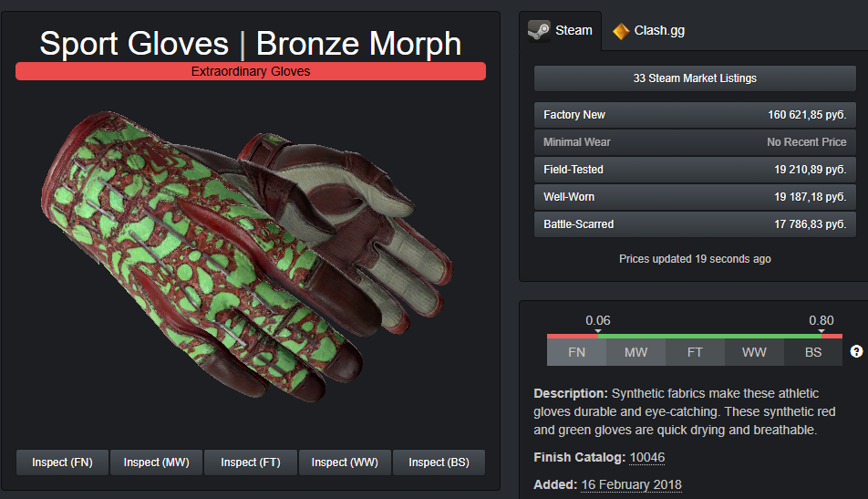Viewport: 868px width, 499px height.
Task: Click the Bronze Morph gloves preview image
Action: tap(247, 255)
